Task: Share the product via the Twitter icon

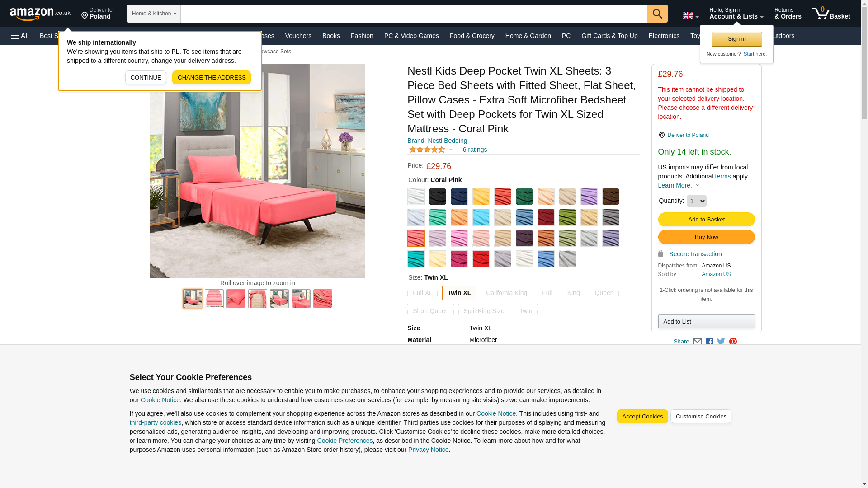Action: [x=721, y=342]
